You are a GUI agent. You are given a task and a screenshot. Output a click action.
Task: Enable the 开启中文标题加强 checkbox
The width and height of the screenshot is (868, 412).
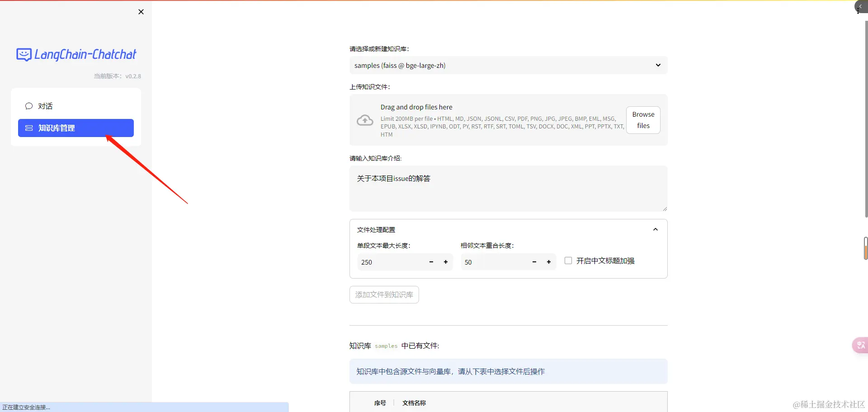coord(568,260)
